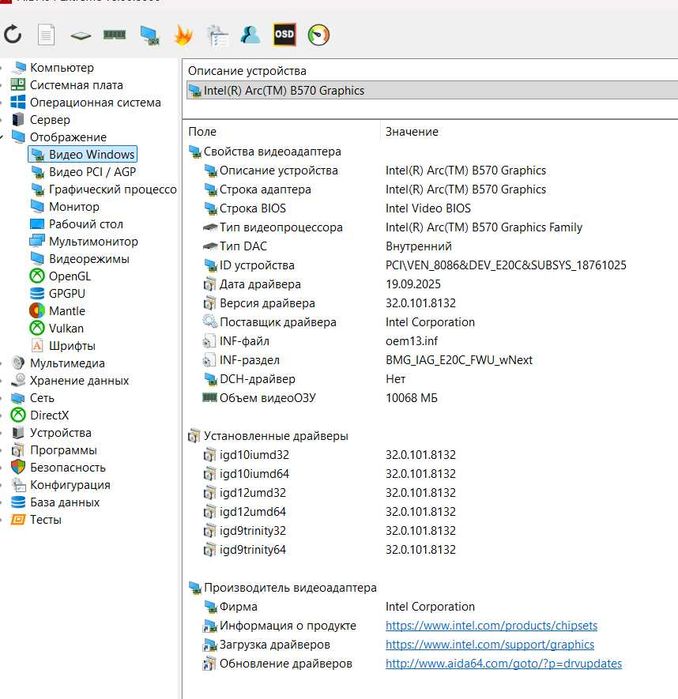Launch the flame stability test icon

tap(183, 35)
